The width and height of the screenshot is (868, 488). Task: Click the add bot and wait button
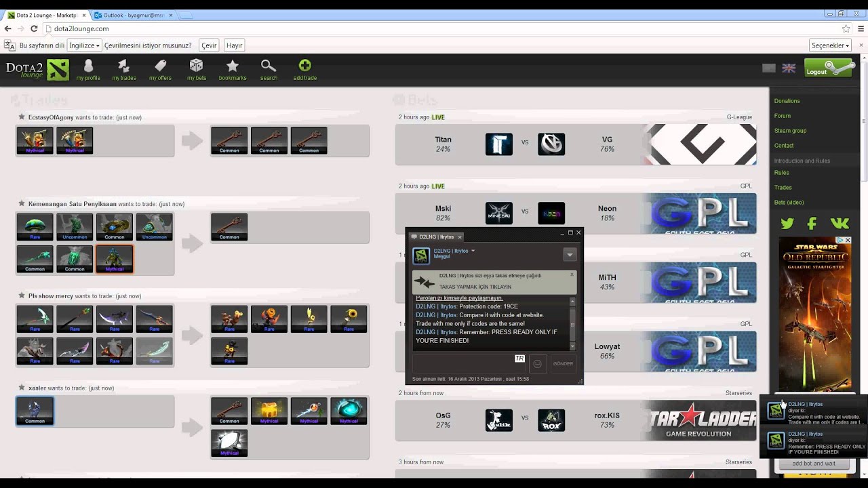point(814,464)
